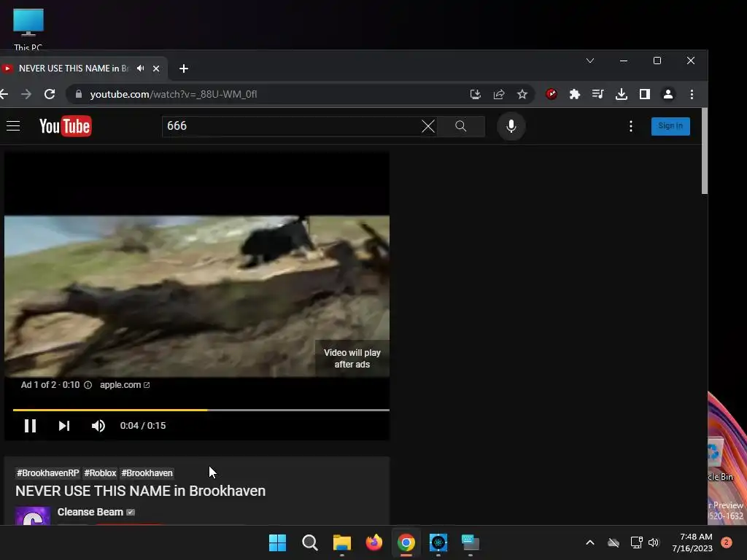The height and width of the screenshot is (560, 747).
Task: Open Windows Start menu
Action: [x=277, y=542]
